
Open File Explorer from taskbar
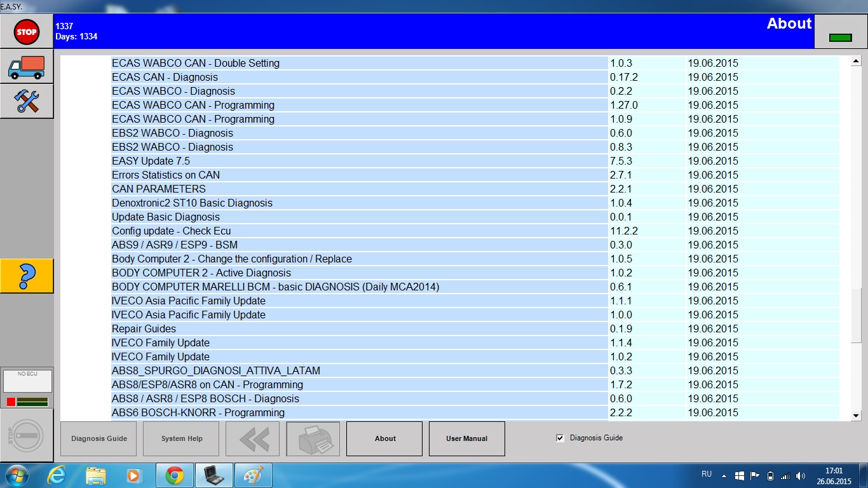[x=96, y=475]
